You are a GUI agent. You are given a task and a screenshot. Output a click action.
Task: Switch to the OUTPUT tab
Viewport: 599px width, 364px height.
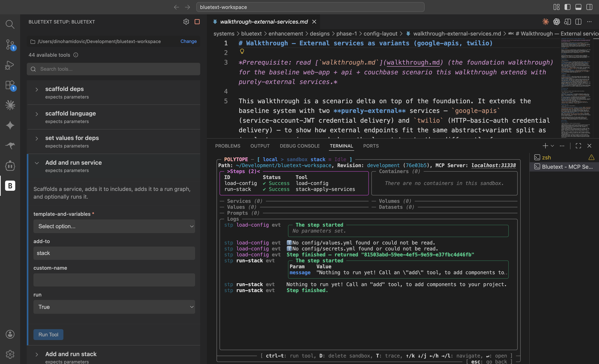260,146
